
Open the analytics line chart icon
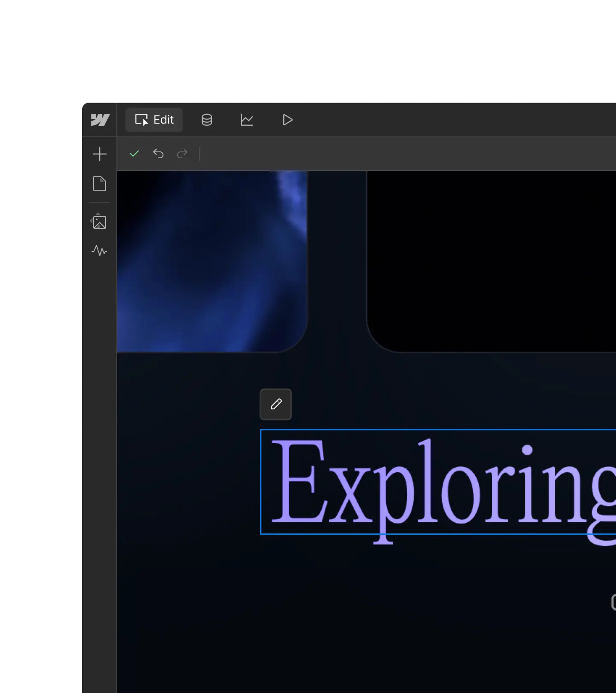pyautogui.click(x=247, y=120)
